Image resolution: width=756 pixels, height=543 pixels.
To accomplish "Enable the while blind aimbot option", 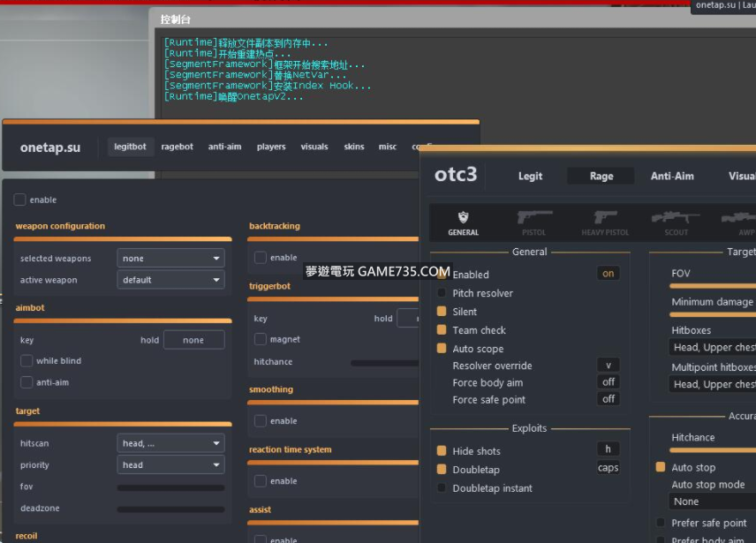I will (x=26, y=360).
